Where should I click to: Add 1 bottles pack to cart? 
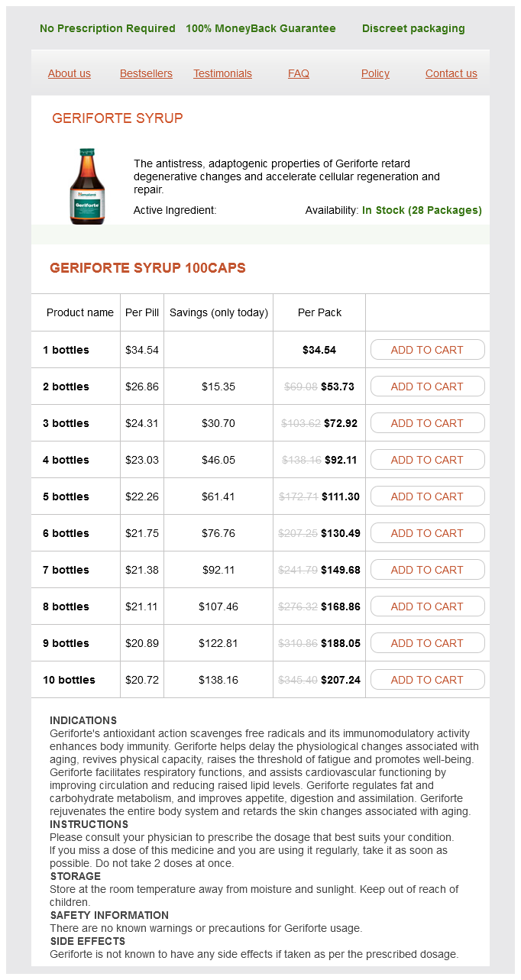click(427, 350)
